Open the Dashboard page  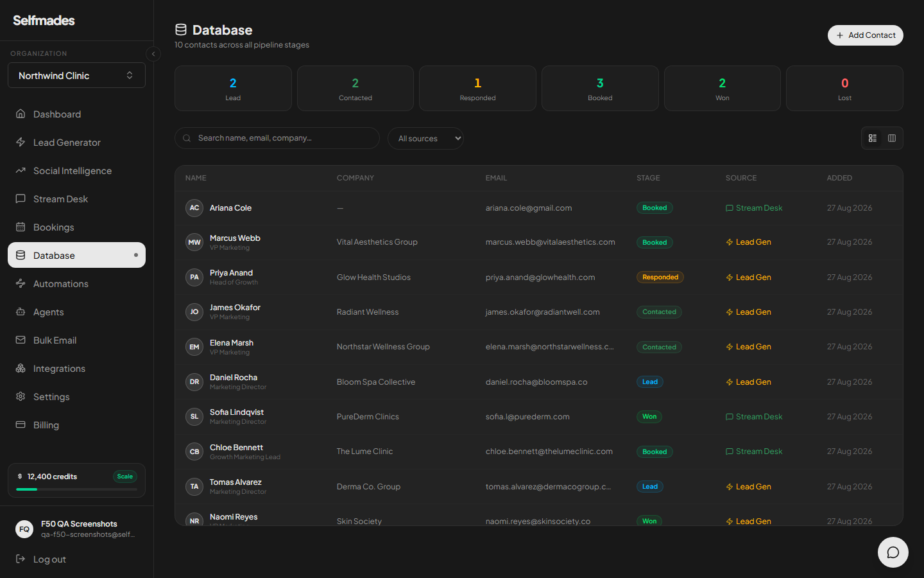point(76,114)
